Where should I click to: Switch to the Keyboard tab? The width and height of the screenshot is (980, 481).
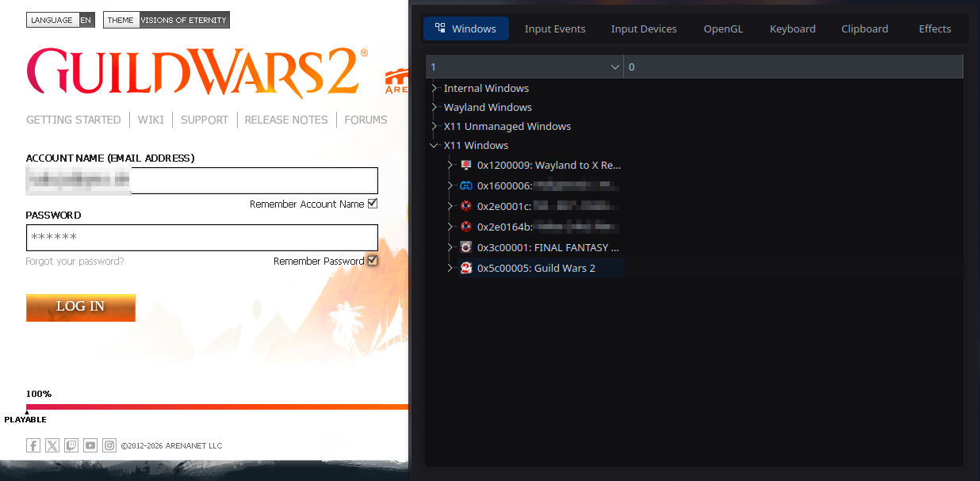click(x=792, y=29)
